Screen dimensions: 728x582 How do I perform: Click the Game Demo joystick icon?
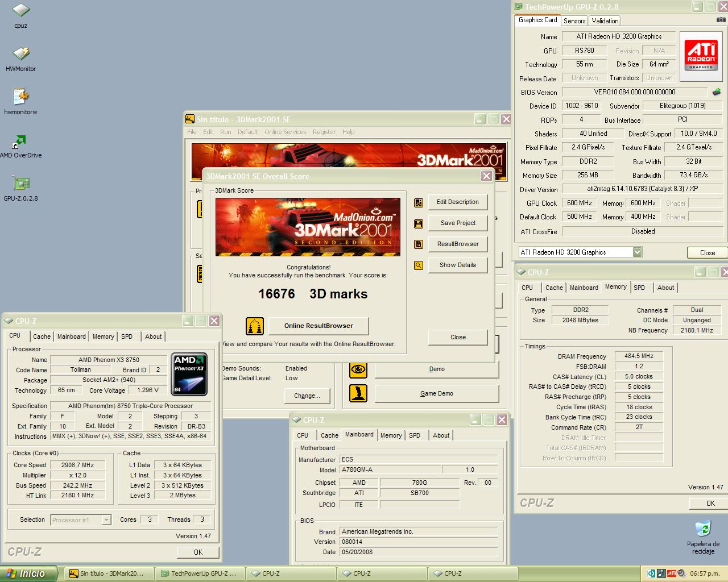pyautogui.click(x=358, y=393)
